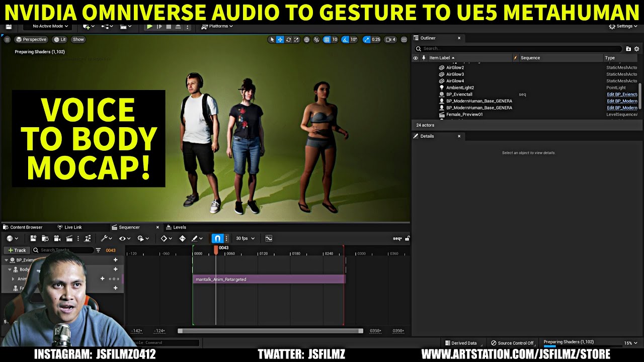
Task: Toggle the Outliner visibility column eye header
Action: point(416,58)
